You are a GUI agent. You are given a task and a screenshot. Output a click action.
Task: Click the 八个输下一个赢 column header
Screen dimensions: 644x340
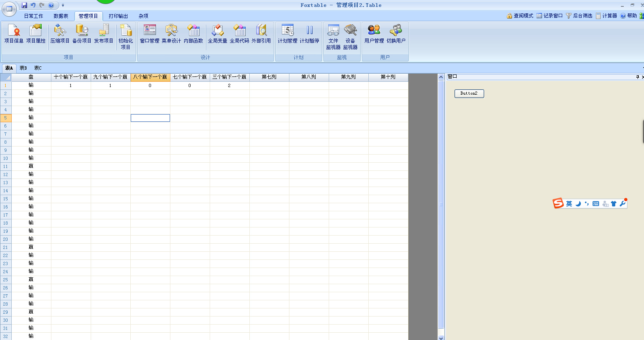tap(150, 77)
